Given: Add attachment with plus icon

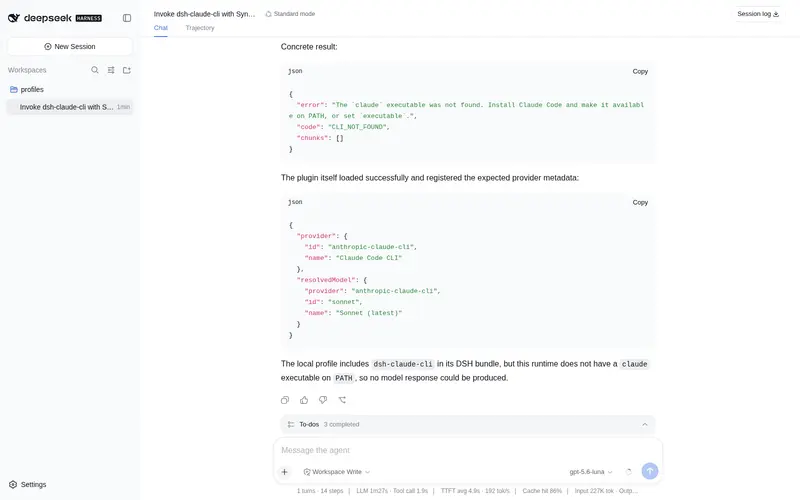Looking at the screenshot, I should click(285, 472).
